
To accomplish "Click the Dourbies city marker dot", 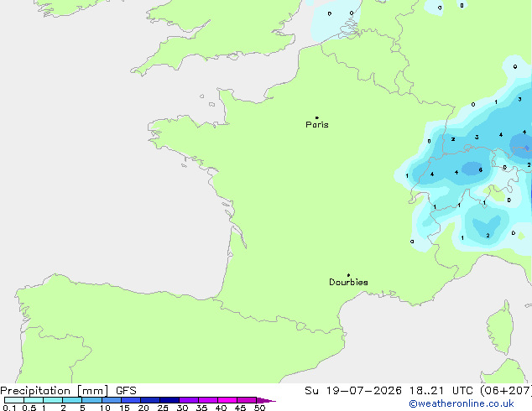I will (348, 275).
